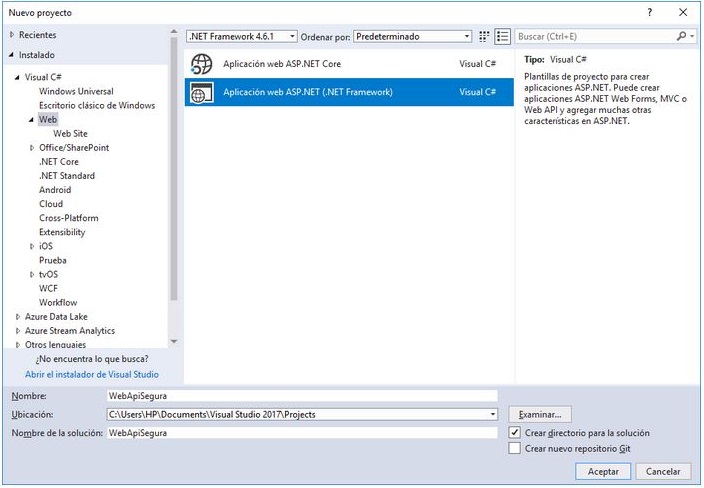Image resolution: width=704 pixels, height=488 pixels.
Task: Select the Extensibility category
Action: click(x=62, y=232)
